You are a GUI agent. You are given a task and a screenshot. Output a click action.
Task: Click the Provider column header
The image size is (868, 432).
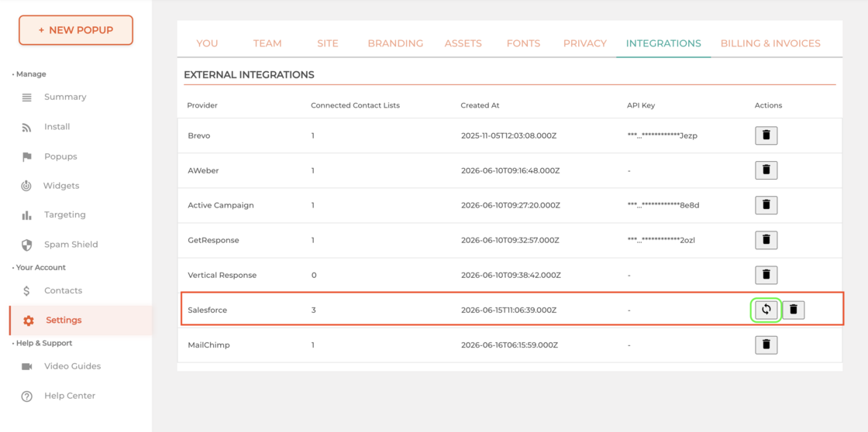click(x=202, y=105)
